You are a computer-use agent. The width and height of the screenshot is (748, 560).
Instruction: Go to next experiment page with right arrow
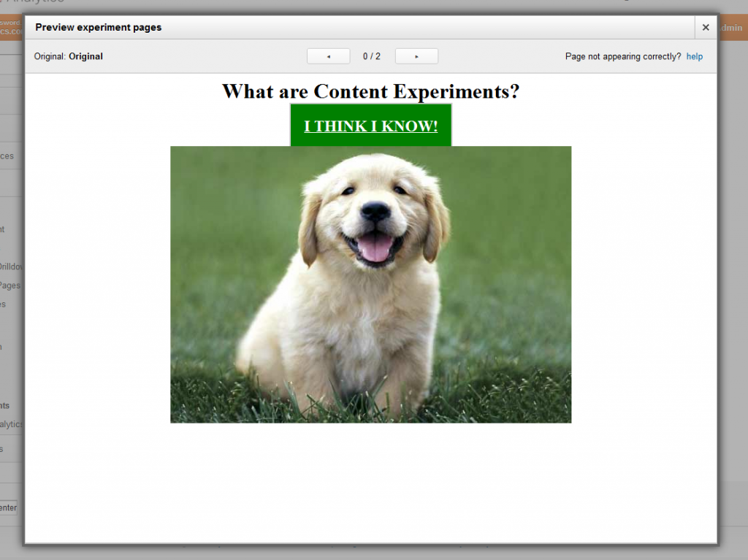pos(416,56)
